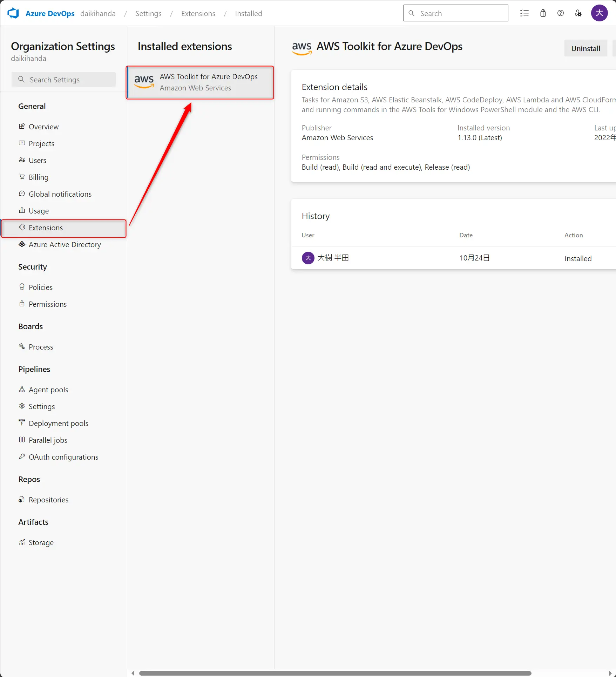Click the Overview icon in sidebar
Image resolution: width=616 pixels, height=677 pixels.
pos(22,126)
